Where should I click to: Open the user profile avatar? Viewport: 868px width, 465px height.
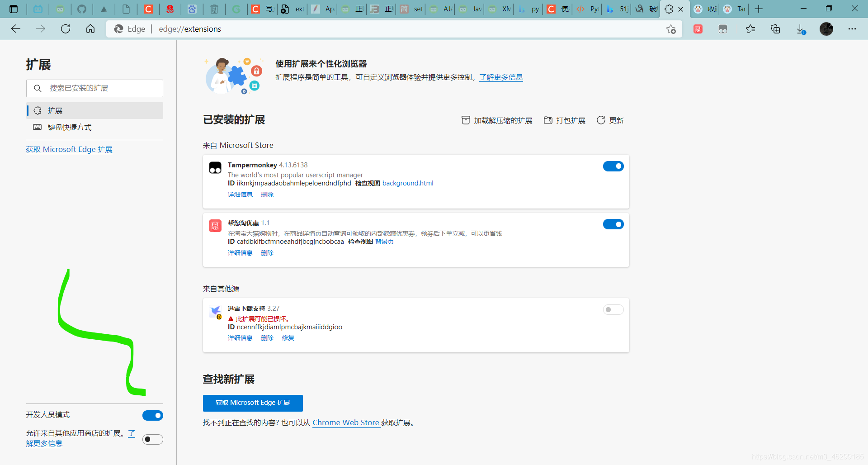826,29
